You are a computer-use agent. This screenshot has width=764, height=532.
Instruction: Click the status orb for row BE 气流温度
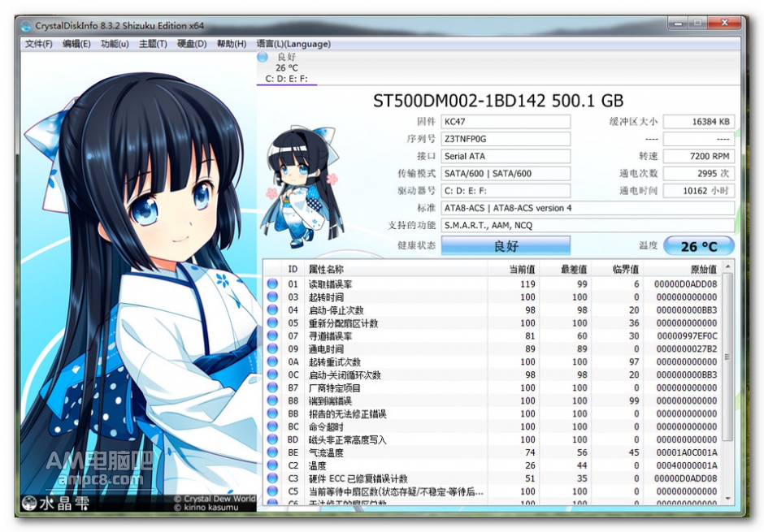tap(272, 452)
